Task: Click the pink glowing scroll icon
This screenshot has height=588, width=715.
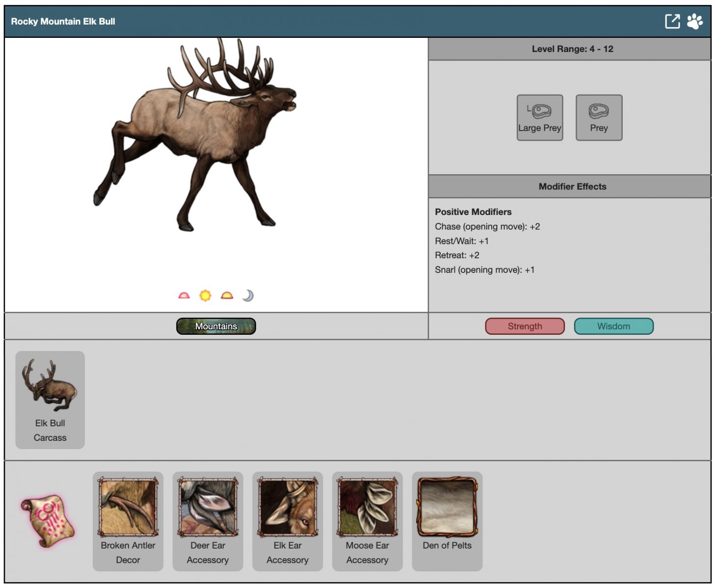Action: point(48,521)
